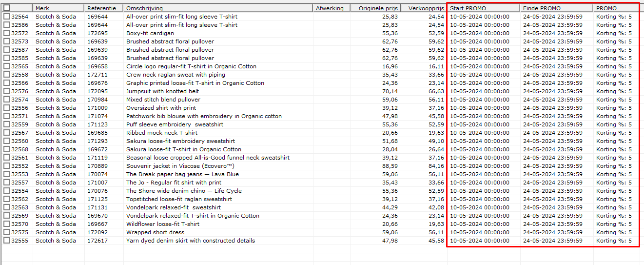Click original price 44,29
Image resolution: width=644 pixels, height=265 pixels.
pyautogui.click(x=390, y=207)
